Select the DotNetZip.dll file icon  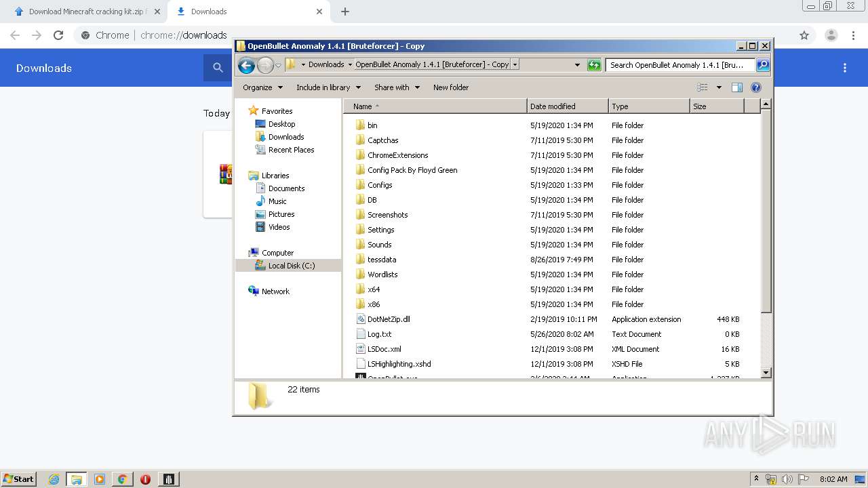(x=361, y=319)
